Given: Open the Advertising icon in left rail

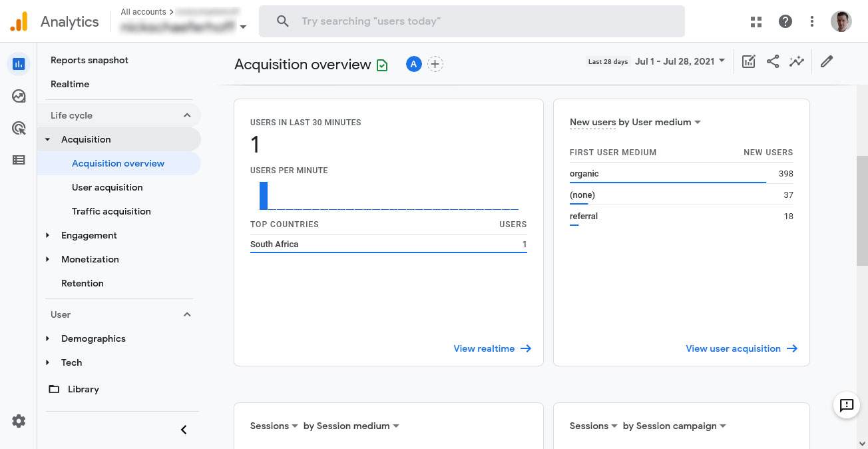Looking at the screenshot, I should pyautogui.click(x=19, y=128).
